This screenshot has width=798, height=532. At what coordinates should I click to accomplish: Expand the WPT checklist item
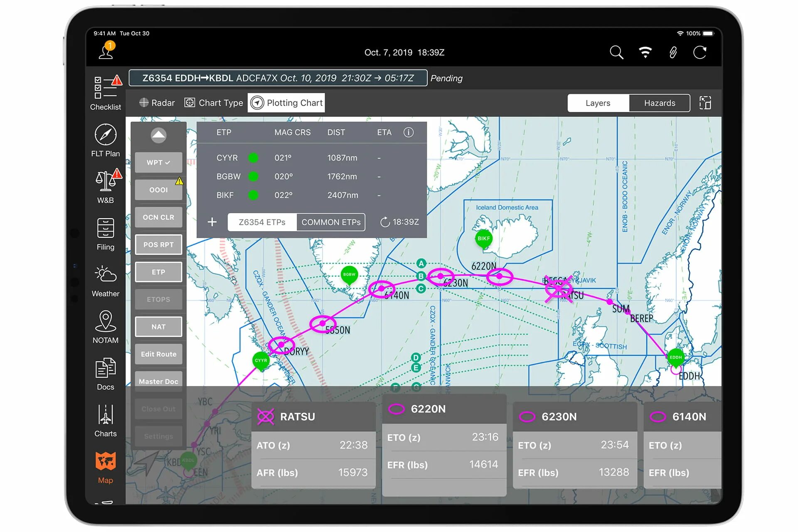point(158,163)
